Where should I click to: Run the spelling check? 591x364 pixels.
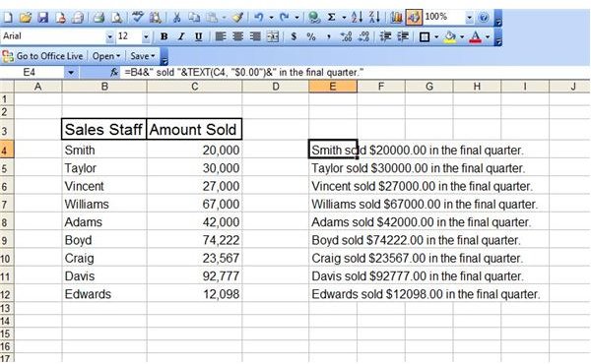pyautogui.click(x=138, y=18)
